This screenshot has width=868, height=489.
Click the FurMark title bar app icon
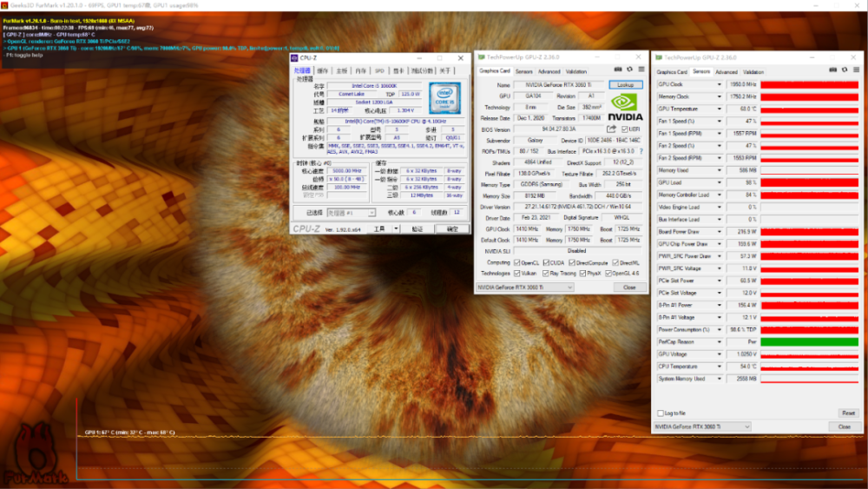pyautogui.click(x=4, y=5)
